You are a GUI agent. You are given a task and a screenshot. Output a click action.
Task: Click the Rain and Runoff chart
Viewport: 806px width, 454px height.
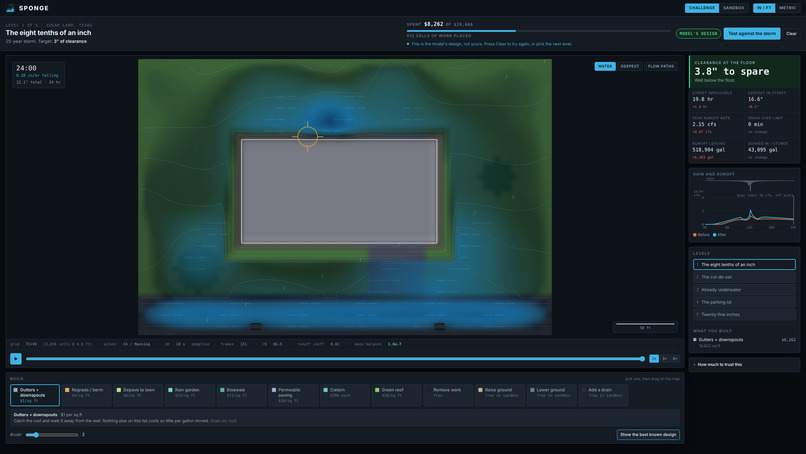click(744, 205)
